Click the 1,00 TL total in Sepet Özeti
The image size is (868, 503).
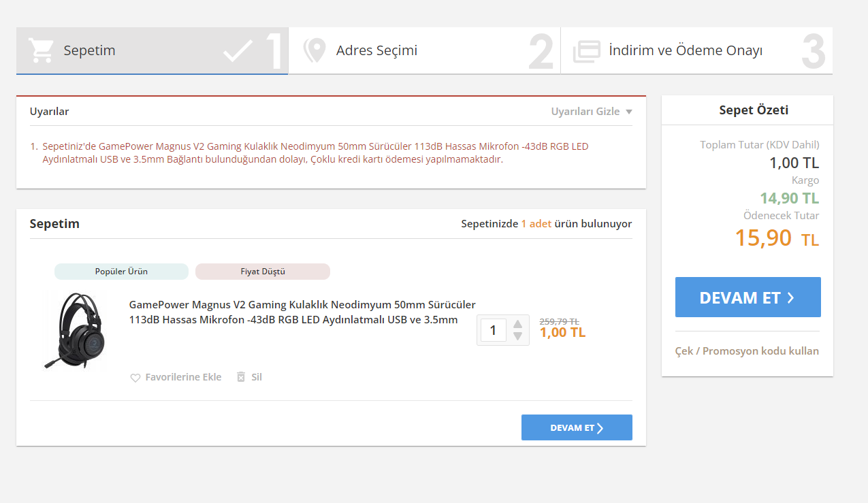(x=794, y=163)
